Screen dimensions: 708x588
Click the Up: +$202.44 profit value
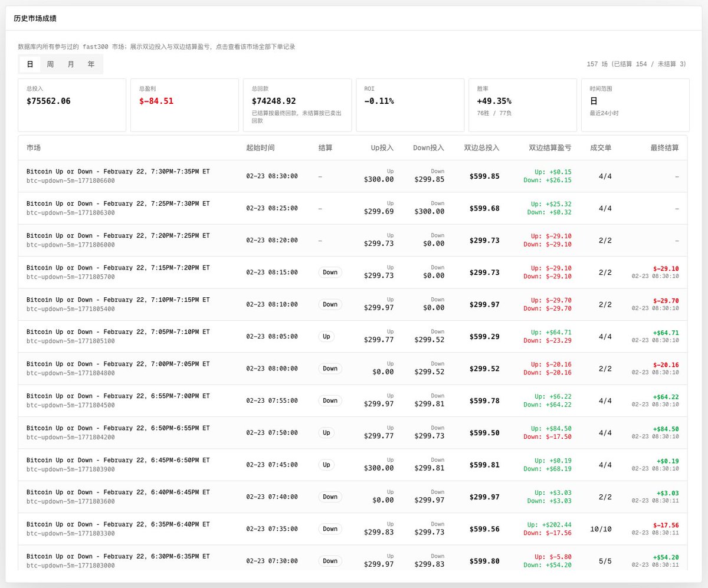coord(549,525)
